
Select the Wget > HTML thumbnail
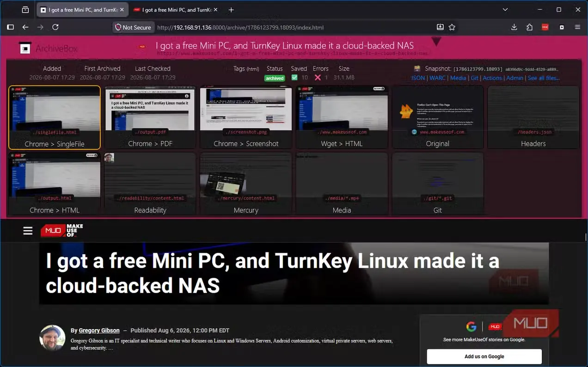tap(342, 117)
